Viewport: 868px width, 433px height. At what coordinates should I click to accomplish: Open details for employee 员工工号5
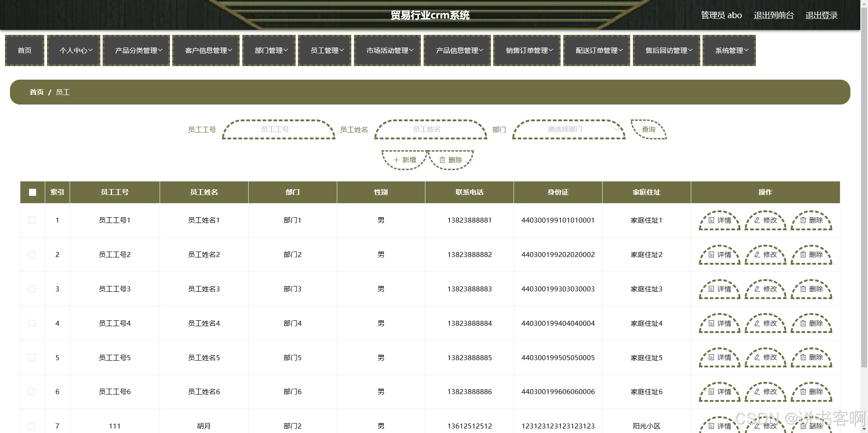pyautogui.click(x=719, y=357)
